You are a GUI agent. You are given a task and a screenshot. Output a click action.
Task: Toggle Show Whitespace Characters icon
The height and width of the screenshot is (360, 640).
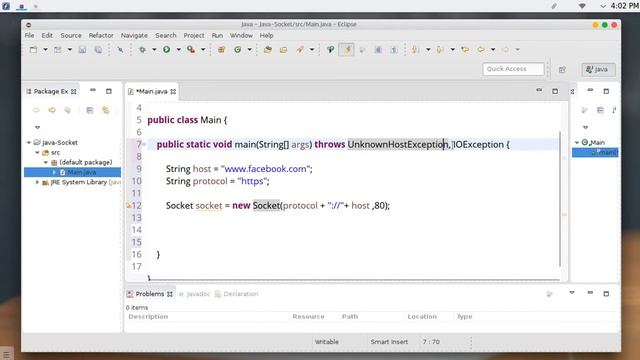tap(394, 49)
